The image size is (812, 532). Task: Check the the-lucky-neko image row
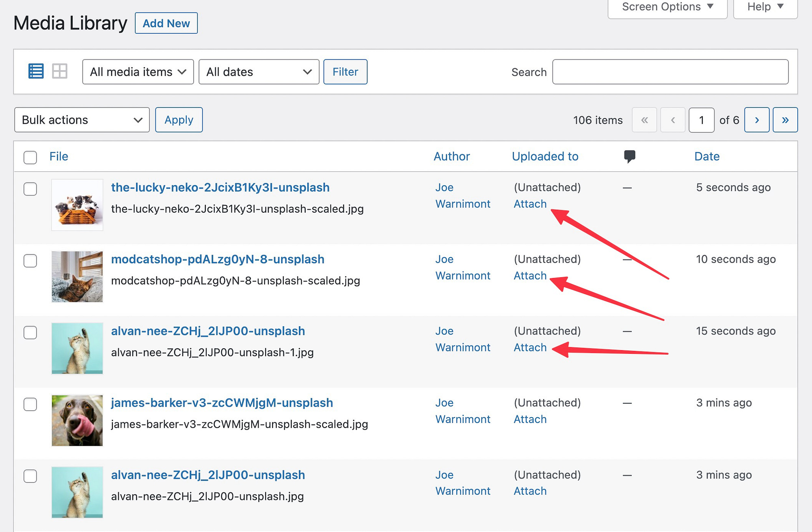[30, 189]
